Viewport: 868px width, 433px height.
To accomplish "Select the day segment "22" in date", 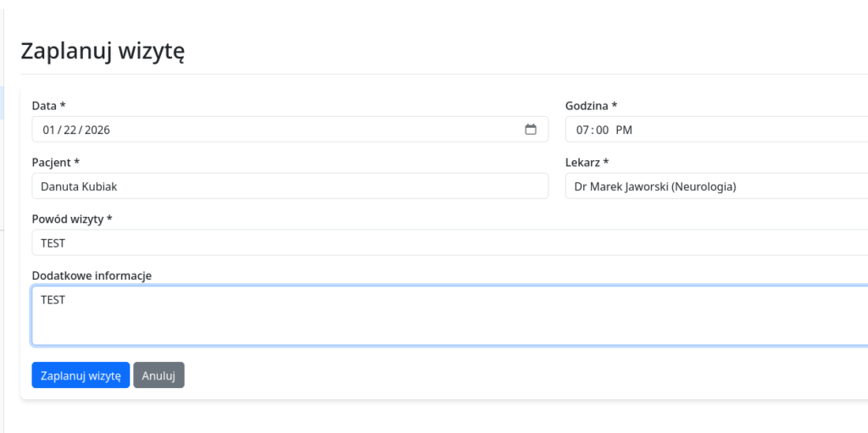I will (x=70, y=130).
